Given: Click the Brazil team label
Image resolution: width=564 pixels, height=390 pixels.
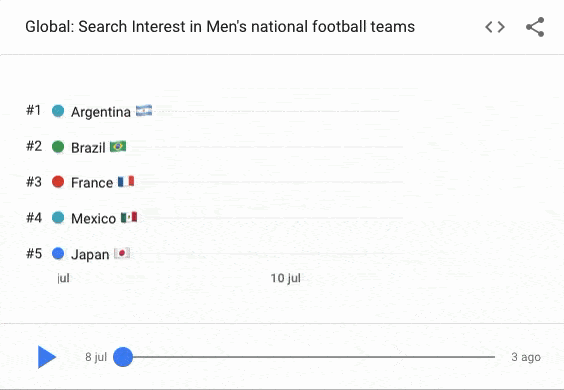Looking at the screenshot, I should pos(88,148).
